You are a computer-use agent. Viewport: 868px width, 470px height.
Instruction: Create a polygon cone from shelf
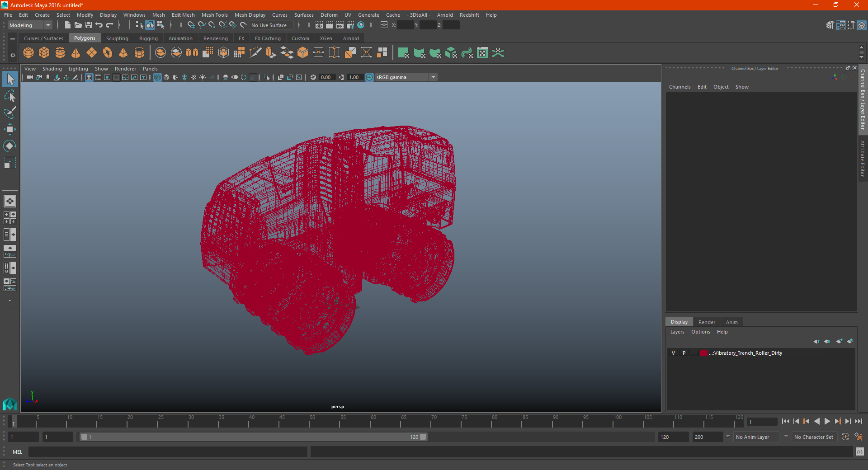pos(76,53)
